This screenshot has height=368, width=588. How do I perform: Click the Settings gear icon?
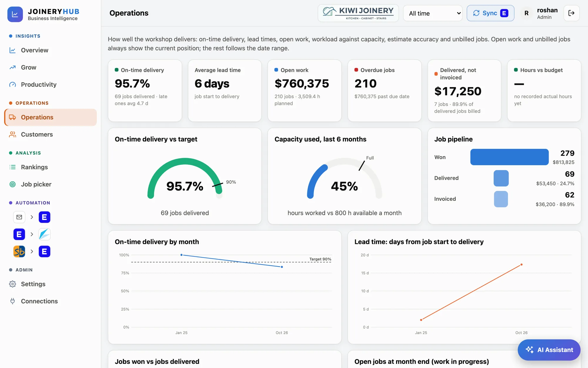point(12,284)
